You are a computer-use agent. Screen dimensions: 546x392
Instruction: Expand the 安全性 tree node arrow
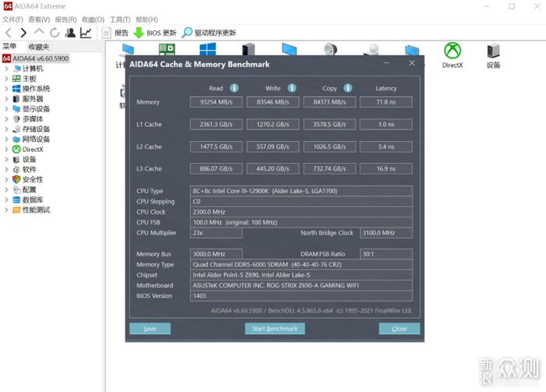tap(6, 179)
